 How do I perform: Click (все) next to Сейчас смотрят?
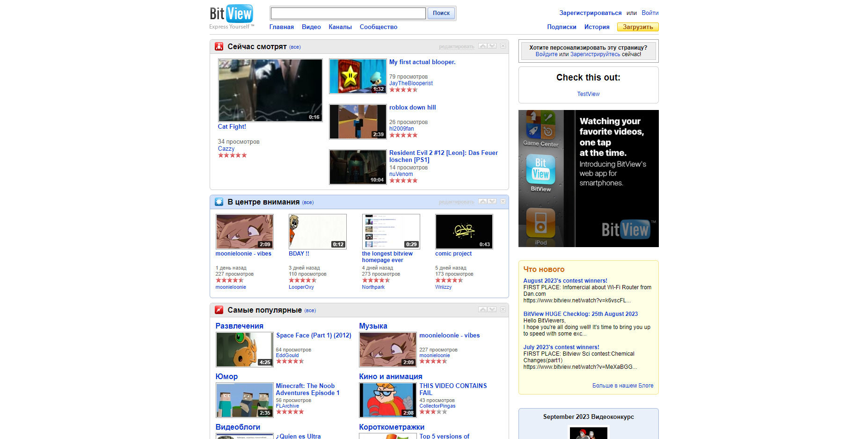[295, 47]
